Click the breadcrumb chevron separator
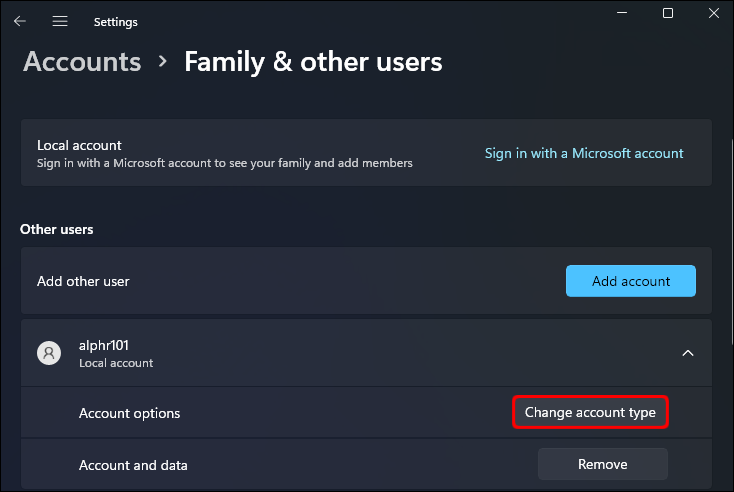Screen dimensions: 734x492 162,62
